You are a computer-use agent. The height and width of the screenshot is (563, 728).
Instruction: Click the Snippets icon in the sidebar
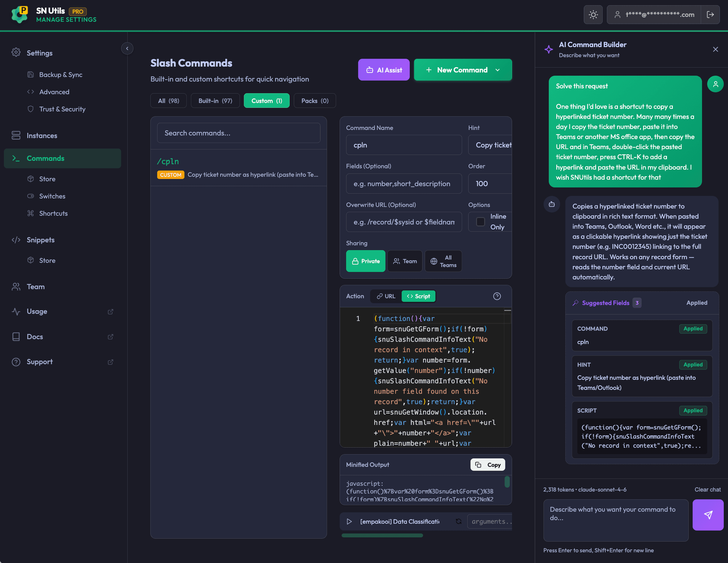(x=16, y=240)
